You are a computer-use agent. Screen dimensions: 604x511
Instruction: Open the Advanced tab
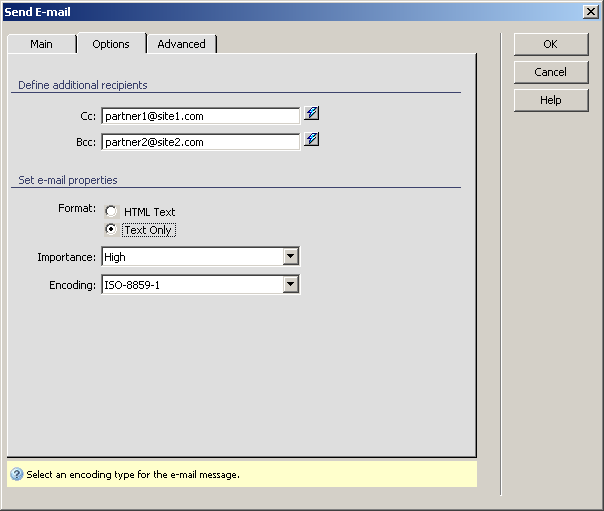[181, 44]
